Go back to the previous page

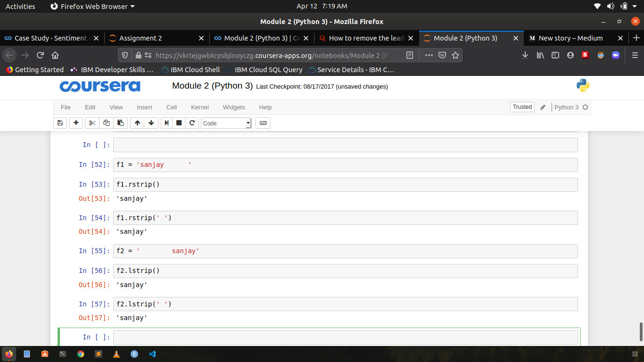point(10,55)
